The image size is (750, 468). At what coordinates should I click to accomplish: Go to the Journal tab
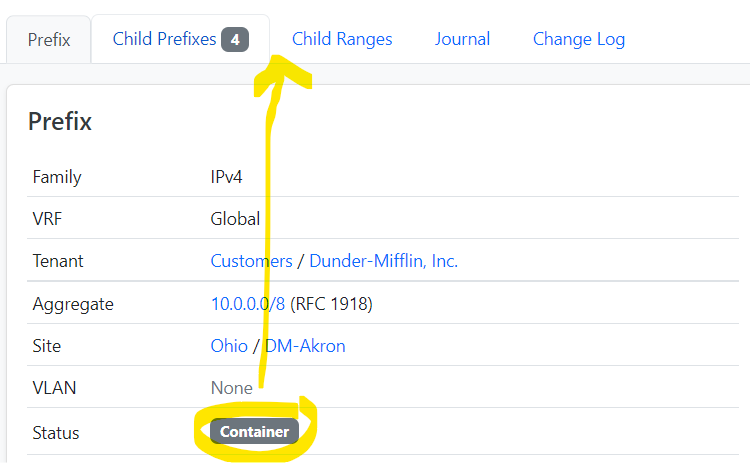[463, 39]
